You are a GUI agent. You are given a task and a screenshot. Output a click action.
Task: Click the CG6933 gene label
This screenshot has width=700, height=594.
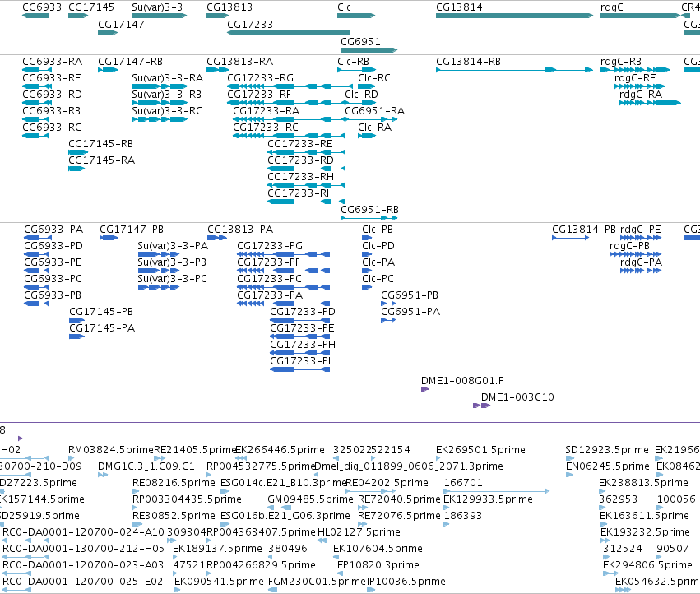41,7
